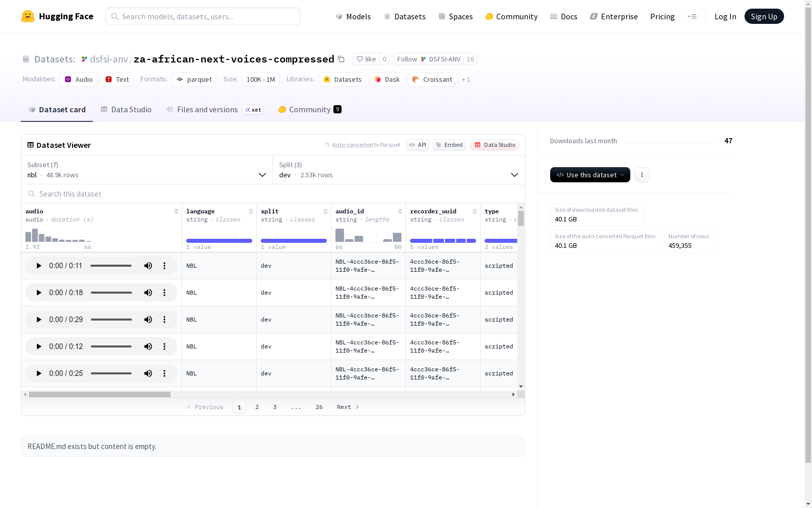
Task: Open more options for the 0:25 audio
Action: click(x=164, y=373)
